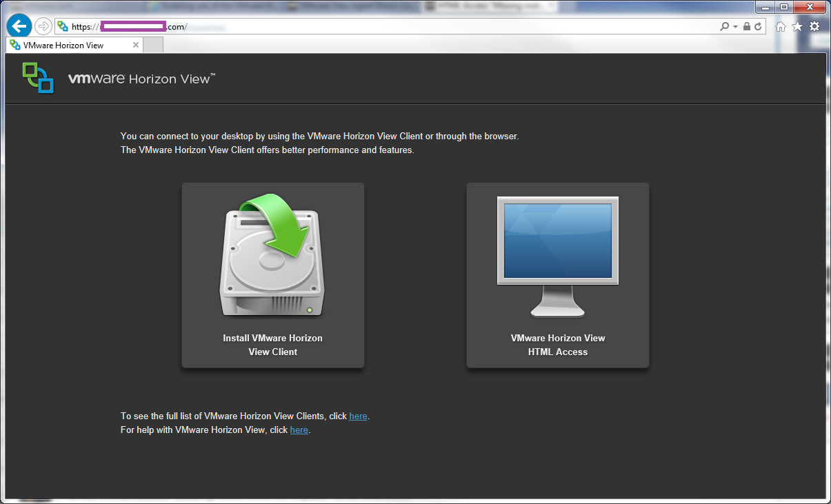Open browser Tools gear icon

(x=814, y=26)
